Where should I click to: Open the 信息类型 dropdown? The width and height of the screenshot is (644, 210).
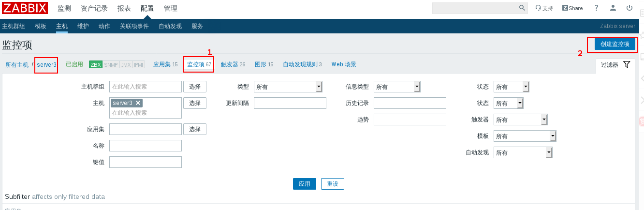(x=397, y=87)
